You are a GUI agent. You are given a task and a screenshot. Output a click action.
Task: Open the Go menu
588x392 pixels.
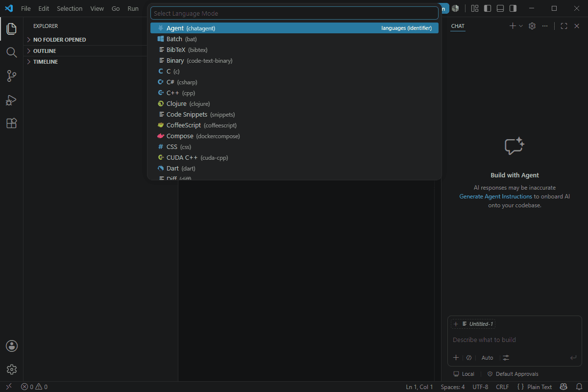click(x=116, y=8)
